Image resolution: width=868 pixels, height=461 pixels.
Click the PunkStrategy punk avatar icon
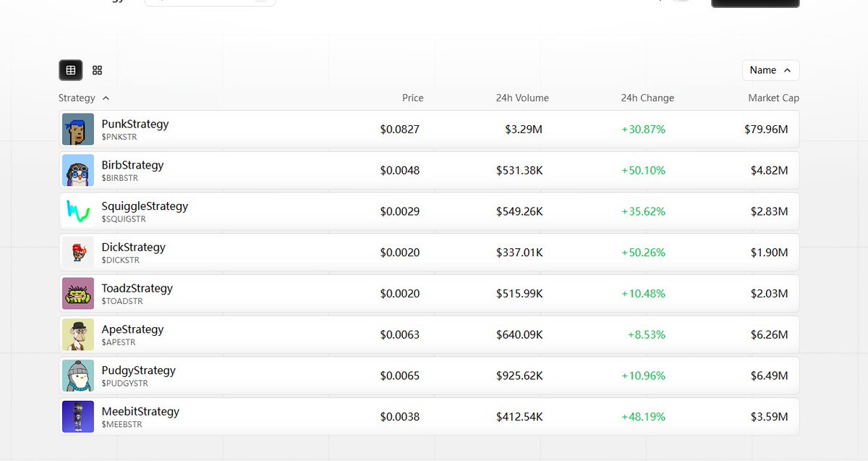click(x=78, y=130)
